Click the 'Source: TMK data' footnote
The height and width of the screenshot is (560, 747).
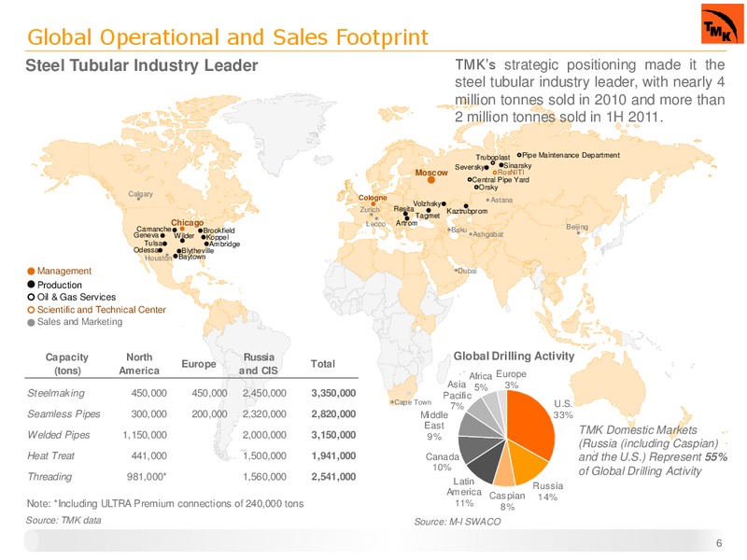pyautogui.click(x=63, y=521)
